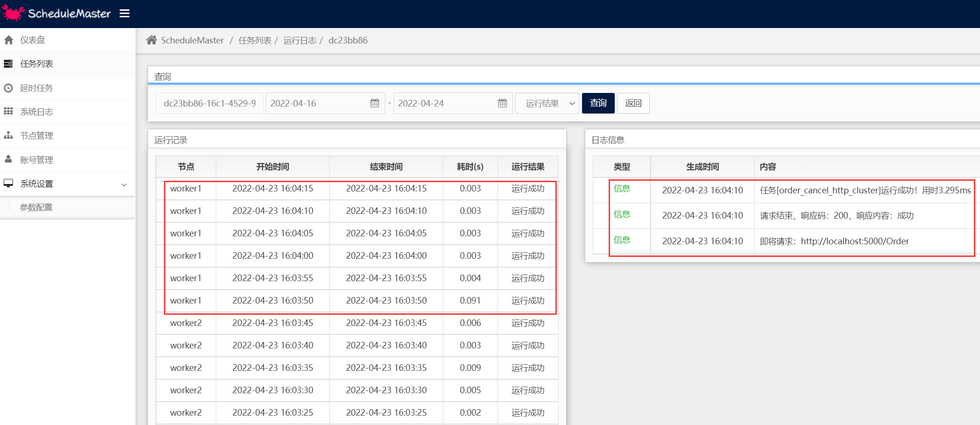Click the 0.009 duration cell
This screenshot has height=425, width=980.
pyautogui.click(x=470, y=368)
